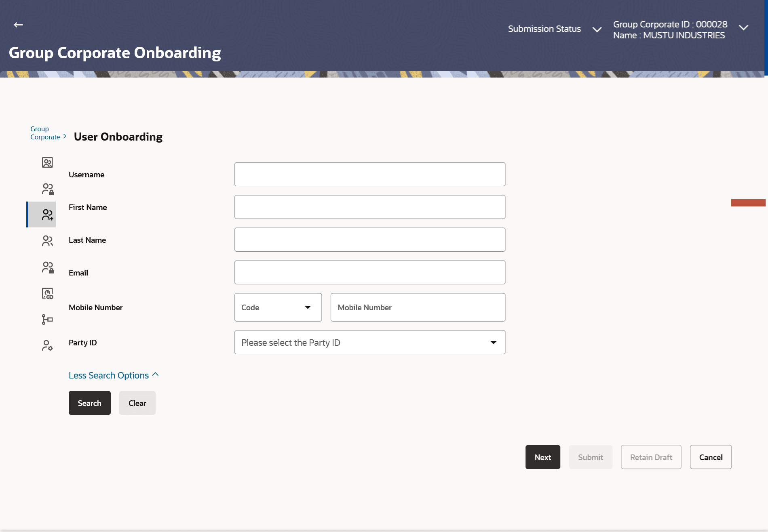Open the users-with-lock step above the add-user icon
Screen dimensions: 768x532
pos(48,189)
